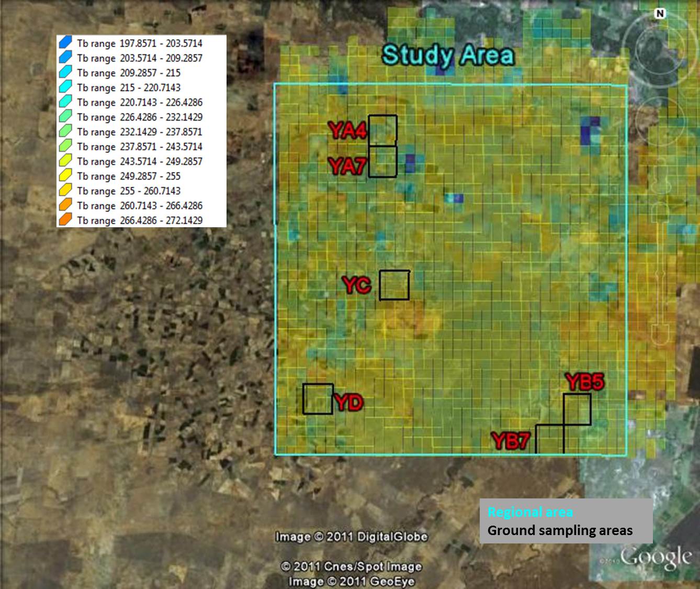Select the blue 197.8571 - 203.5714 legend swatch
Screen dimensions: 700x589
tap(65, 43)
